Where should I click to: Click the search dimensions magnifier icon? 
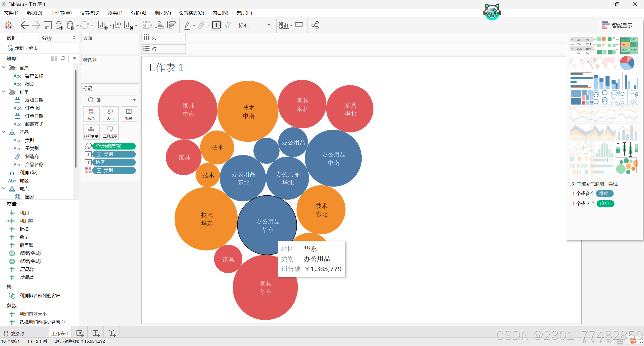(x=63, y=58)
